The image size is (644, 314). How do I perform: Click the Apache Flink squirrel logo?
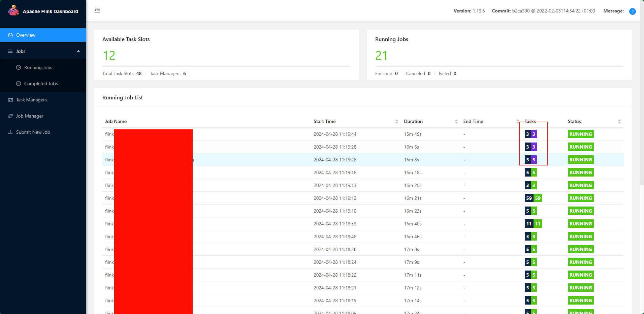coord(13,10)
